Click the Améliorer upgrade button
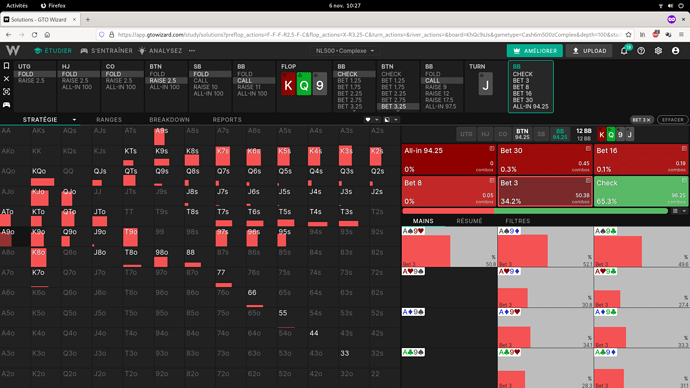690x388 pixels. click(x=535, y=51)
